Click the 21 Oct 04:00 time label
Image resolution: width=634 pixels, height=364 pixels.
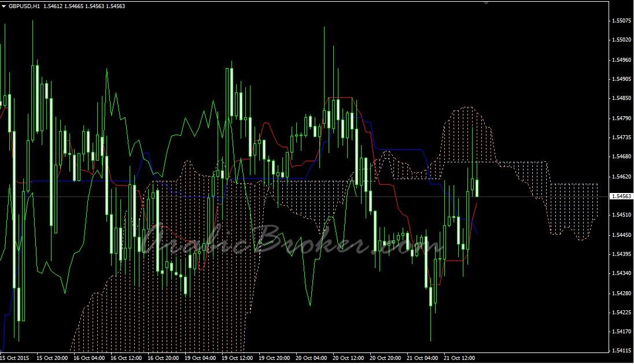pos(422,358)
